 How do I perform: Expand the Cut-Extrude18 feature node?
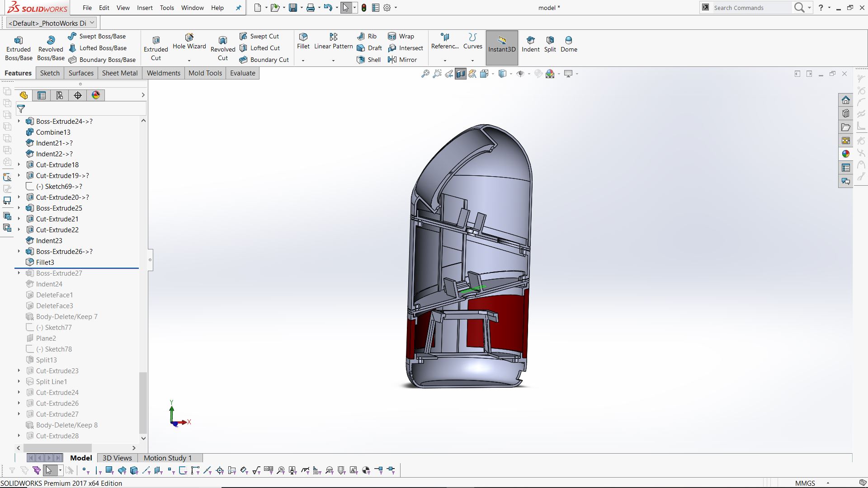(19, 164)
